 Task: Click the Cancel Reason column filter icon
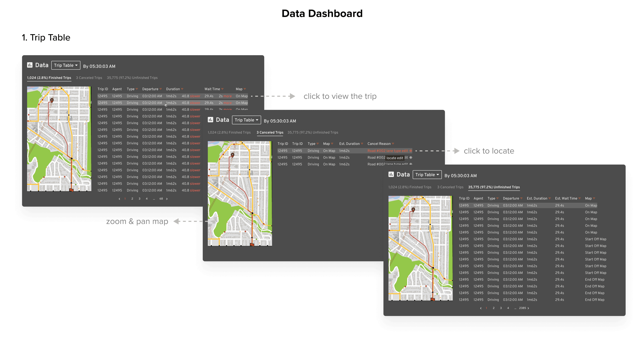click(x=393, y=144)
